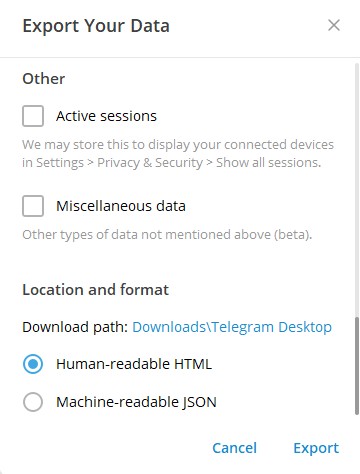
Task: Close the Export Your Data dialog
Action: click(334, 25)
